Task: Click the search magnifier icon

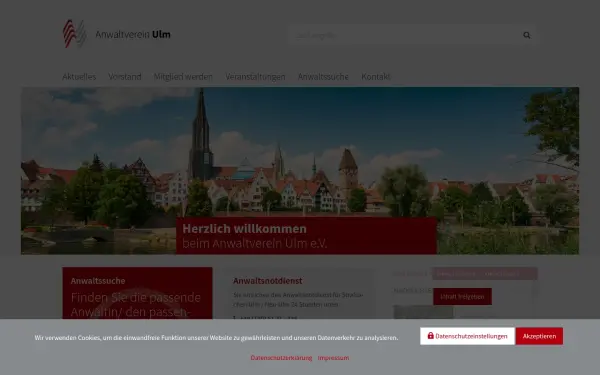Action: [527, 35]
